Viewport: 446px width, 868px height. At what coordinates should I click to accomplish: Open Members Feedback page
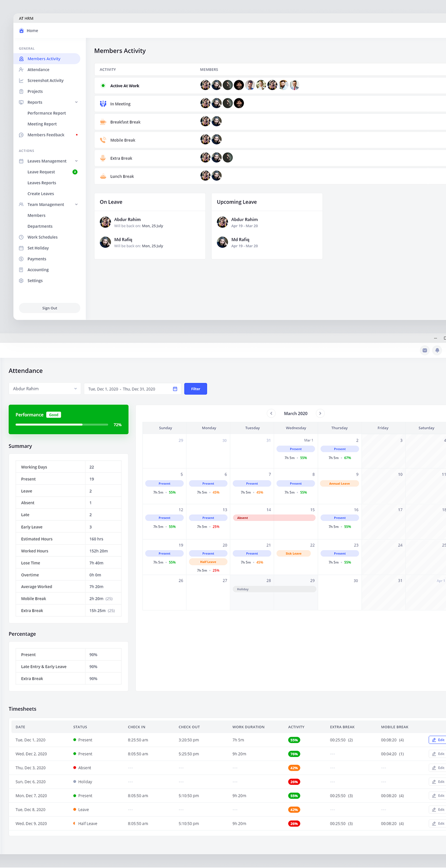pyautogui.click(x=46, y=135)
